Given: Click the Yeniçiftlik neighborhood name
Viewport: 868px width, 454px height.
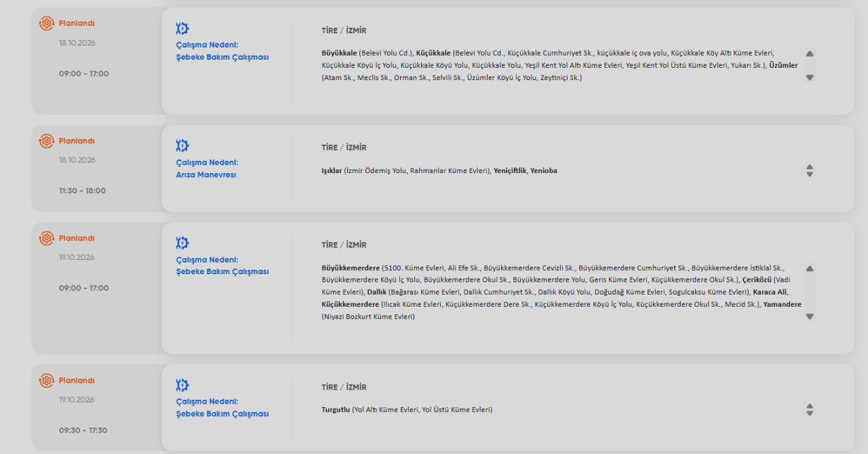Looking at the screenshot, I should click(x=510, y=171).
